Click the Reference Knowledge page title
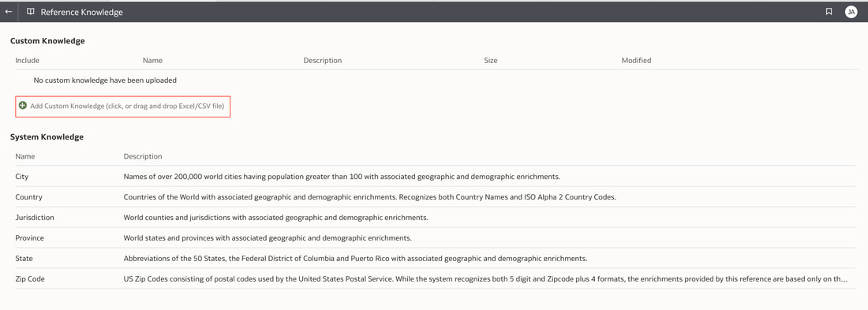This screenshot has height=310, width=868. tap(82, 12)
